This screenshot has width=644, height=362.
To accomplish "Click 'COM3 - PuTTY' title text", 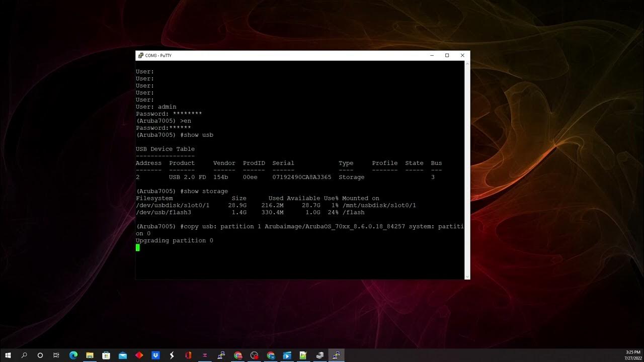I will (x=158, y=55).
